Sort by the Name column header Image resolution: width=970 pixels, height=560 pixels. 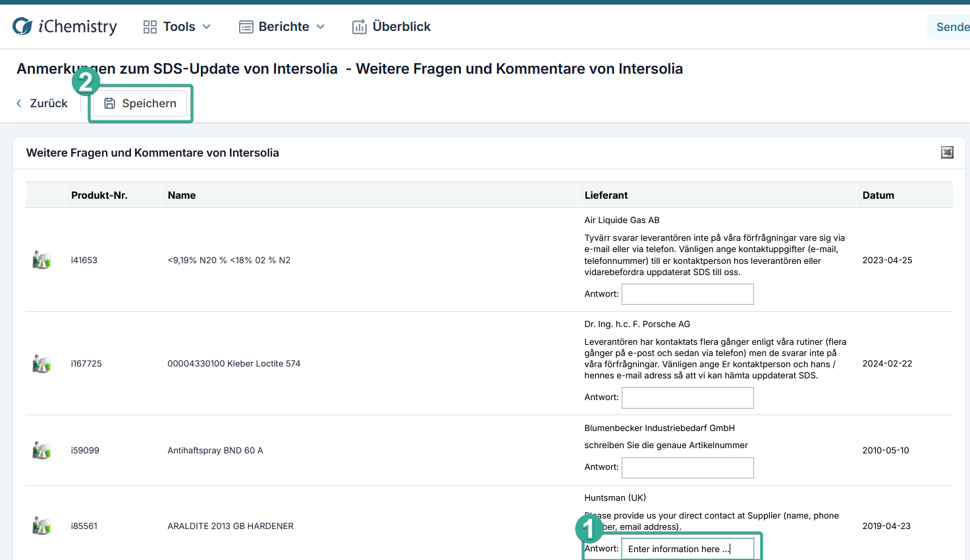pos(182,195)
